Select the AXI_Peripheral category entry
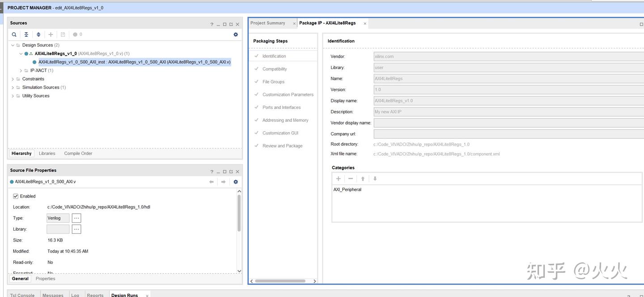Screen dimensions: 644x297 [x=347, y=190]
